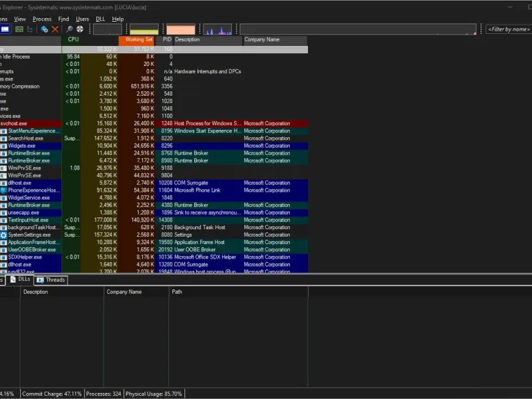Screen dimensions: 532x399
Task: Click Commit Charge 47.11% status entry
Action: (x=52, y=394)
